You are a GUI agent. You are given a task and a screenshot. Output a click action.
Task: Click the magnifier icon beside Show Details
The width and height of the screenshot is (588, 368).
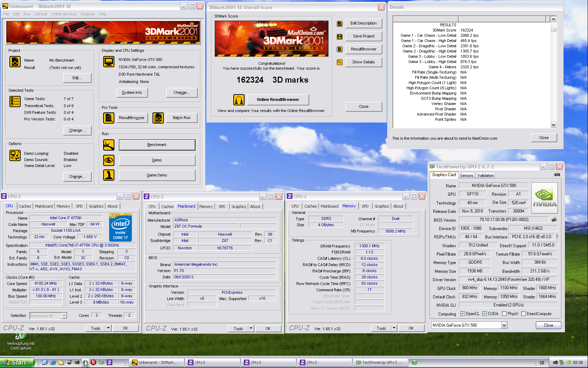coord(339,62)
